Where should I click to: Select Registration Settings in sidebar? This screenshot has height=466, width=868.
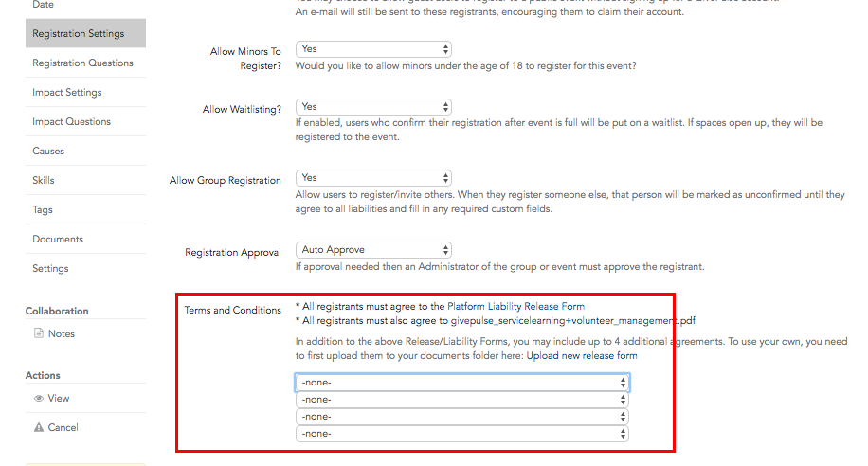pyautogui.click(x=86, y=33)
